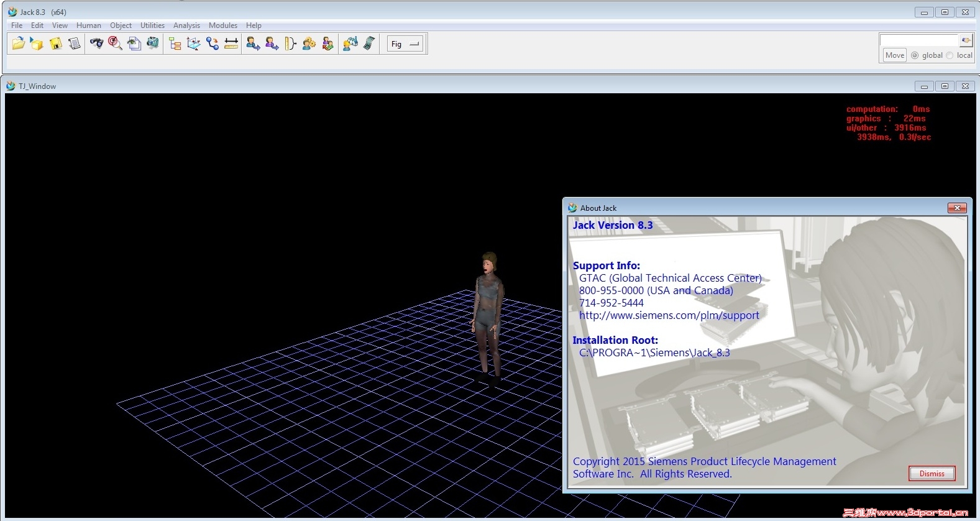Open the File menu
The image size is (980, 521).
click(17, 25)
